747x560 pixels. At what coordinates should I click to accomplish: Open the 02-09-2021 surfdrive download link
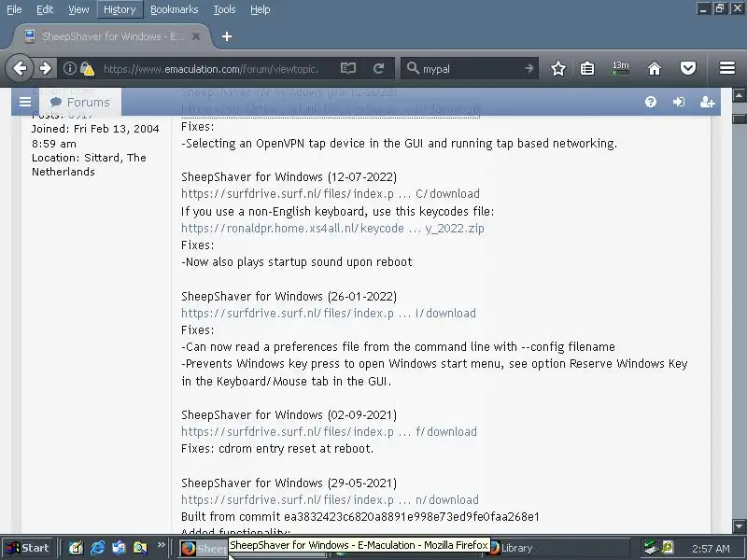pyautogui.click(x=329, y=432)
